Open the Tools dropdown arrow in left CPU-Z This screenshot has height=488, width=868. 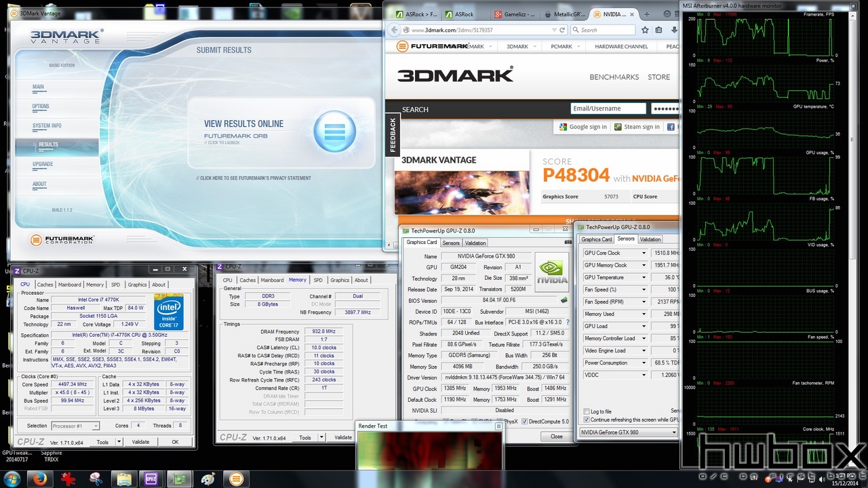[119, 442]
